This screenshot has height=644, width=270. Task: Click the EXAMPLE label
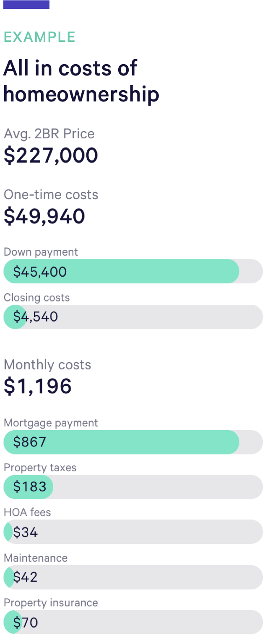[x=39, y=37]
